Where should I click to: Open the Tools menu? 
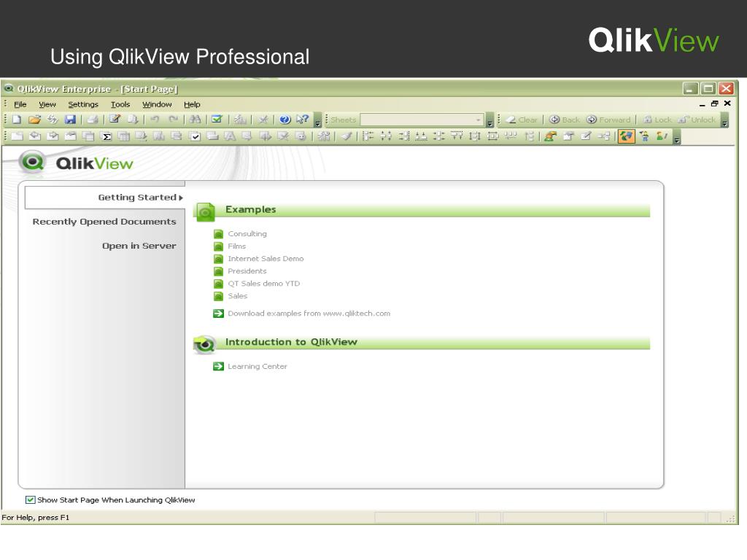point(120,104)
